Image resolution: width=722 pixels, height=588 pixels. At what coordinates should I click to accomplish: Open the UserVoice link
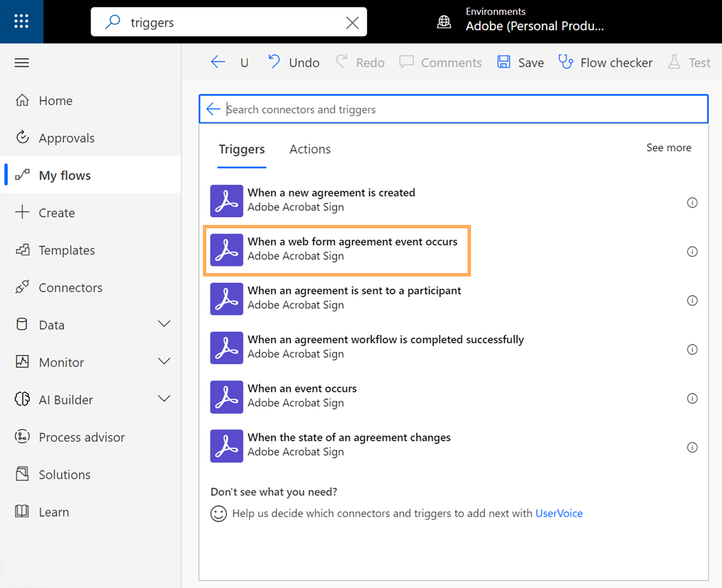click(558, 513)
